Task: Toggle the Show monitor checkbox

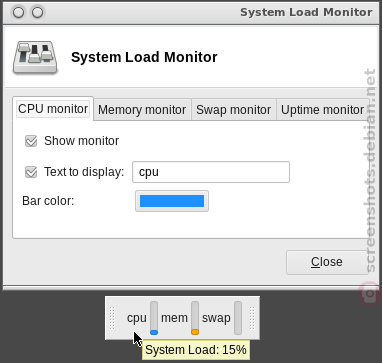Action: [x=31, y=141]
